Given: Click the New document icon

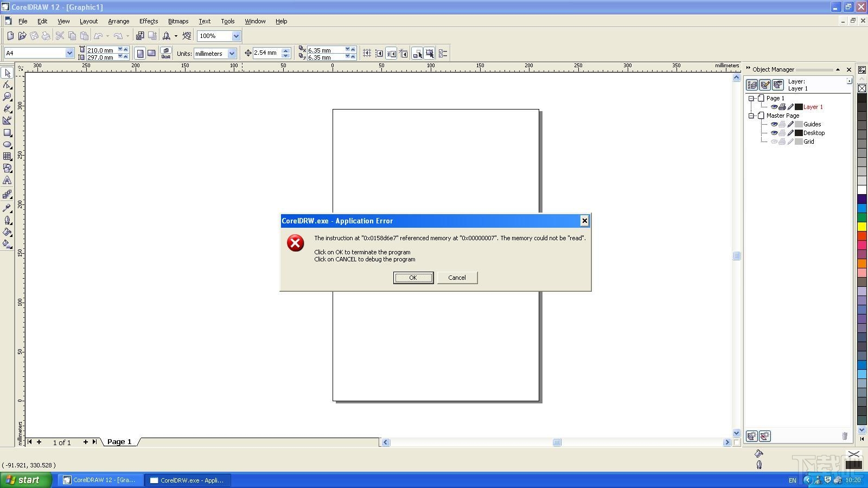Looking at the screenshot, I should [x=10, y=36].
